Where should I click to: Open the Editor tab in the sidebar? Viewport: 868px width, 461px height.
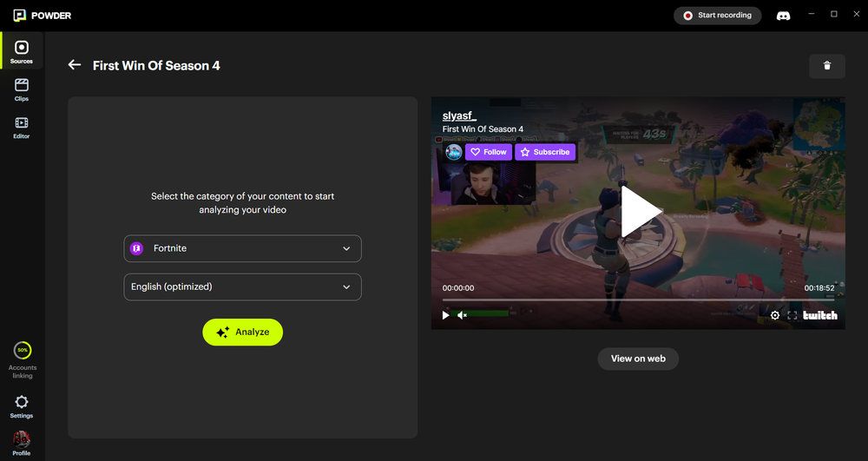click(x=22, y=128)
